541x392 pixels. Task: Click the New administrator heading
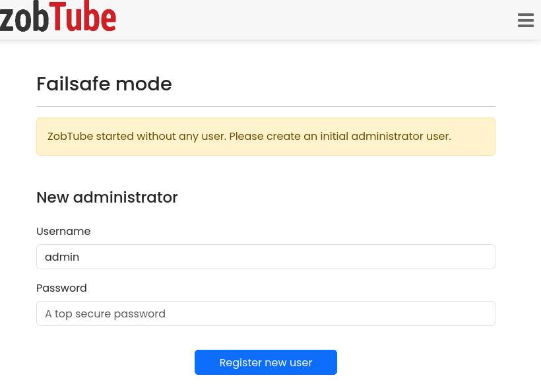coord(107,197)
